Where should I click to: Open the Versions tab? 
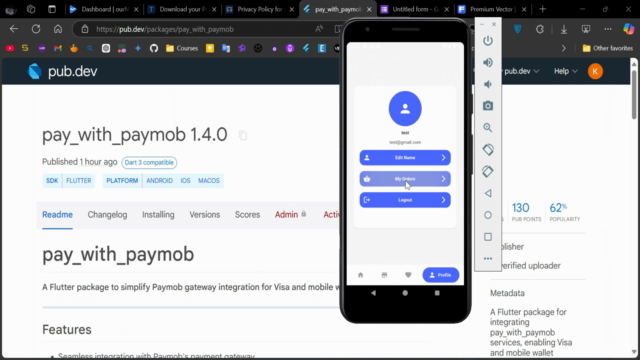click(204, 215)
